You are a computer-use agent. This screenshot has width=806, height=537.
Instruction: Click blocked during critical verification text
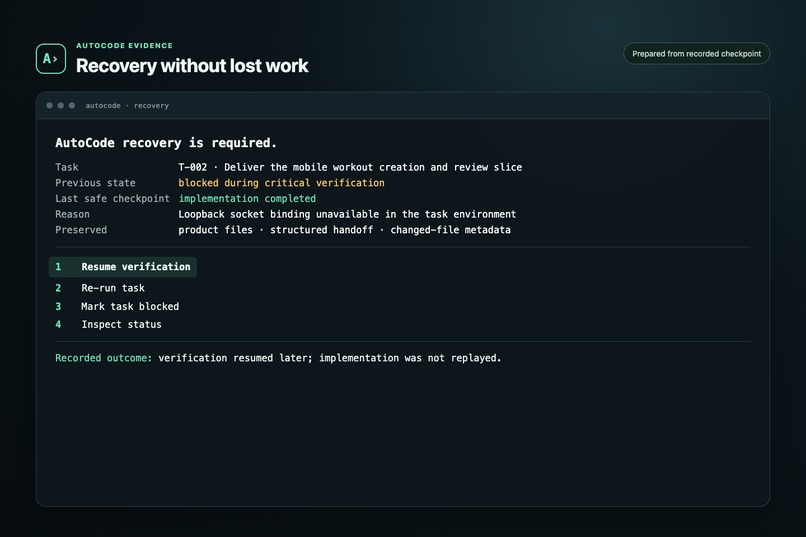coord(281,182)
